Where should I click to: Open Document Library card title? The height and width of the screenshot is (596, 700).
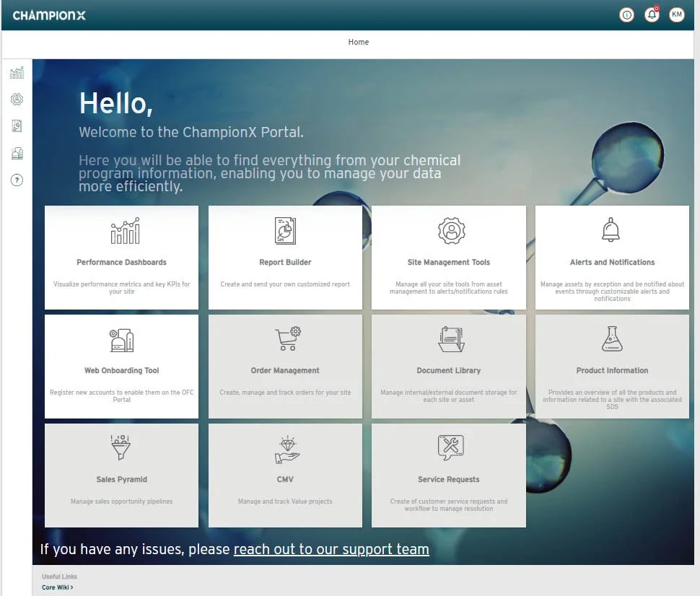pyautogui.click(x=449, y=371)
